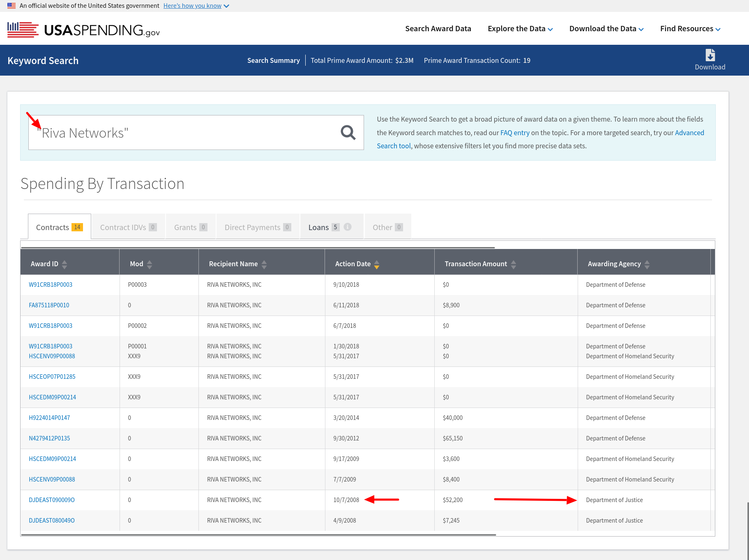Image resolution: width=749 pixels, height=560 pixels.
Task: Open award N4279412P0135
Action: click(x=49, y=438)
